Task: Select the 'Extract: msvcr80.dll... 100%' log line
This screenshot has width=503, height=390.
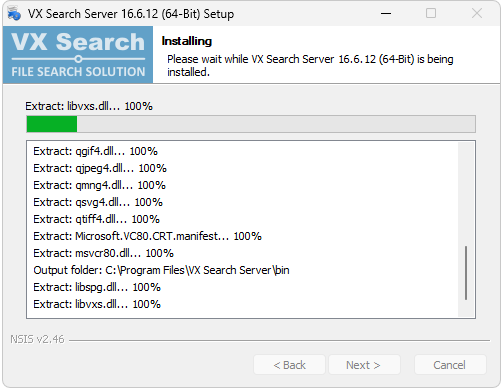Action: coord(103,253)
